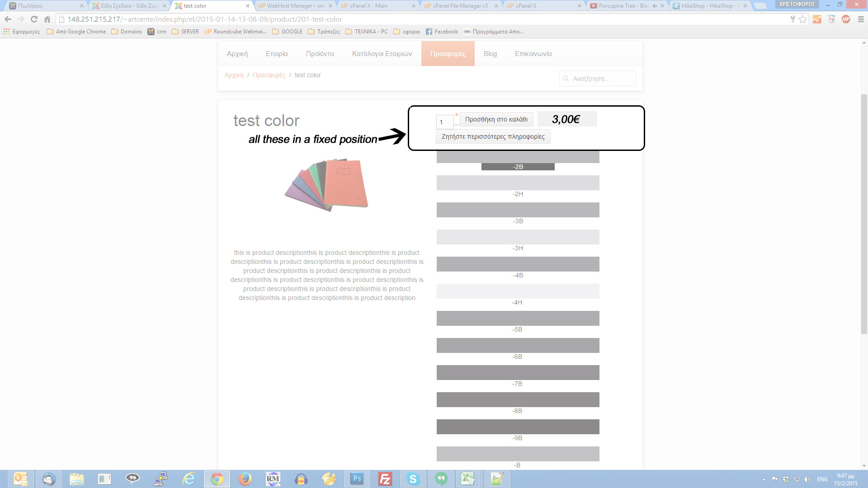
Task: Open FileZilla from the taskbar
Action: (x=385, y=479)
